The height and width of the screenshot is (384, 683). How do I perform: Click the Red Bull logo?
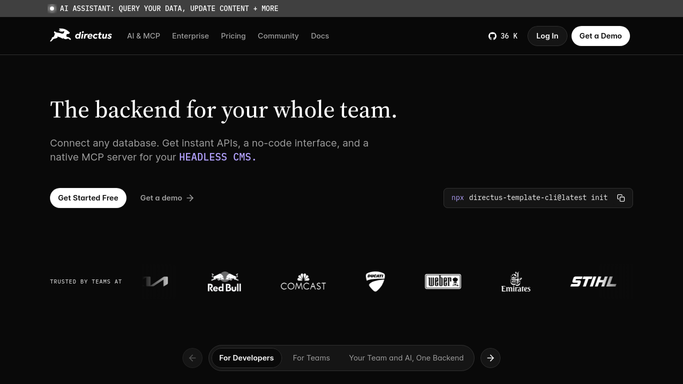click(224, 282)
